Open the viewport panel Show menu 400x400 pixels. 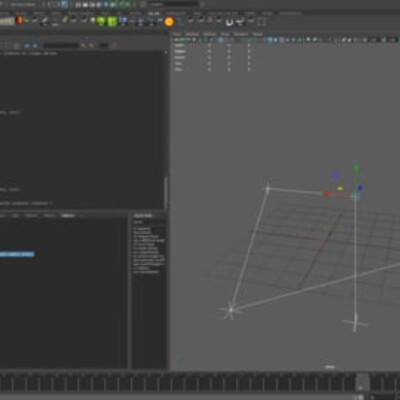pos(225,34)
